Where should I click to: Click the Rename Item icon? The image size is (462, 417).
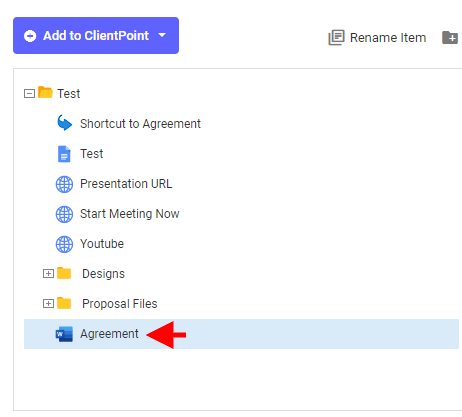coord(336,37)
